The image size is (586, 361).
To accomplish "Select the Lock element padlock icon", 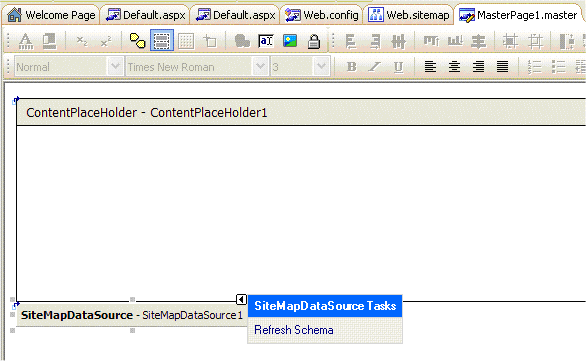I will [x=314, y=41].
